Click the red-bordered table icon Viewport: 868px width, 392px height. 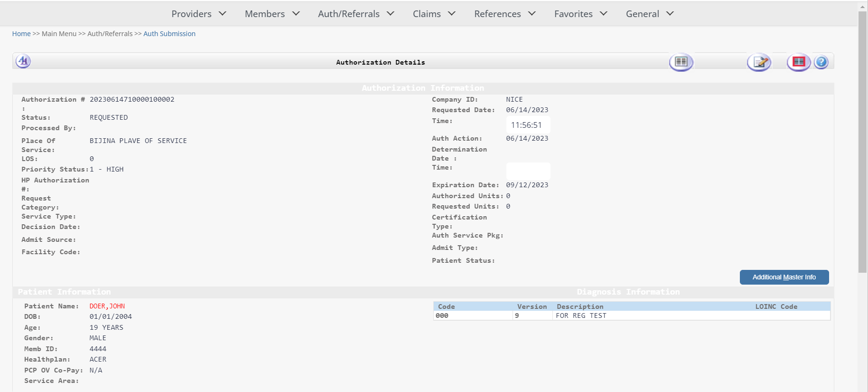799,62
